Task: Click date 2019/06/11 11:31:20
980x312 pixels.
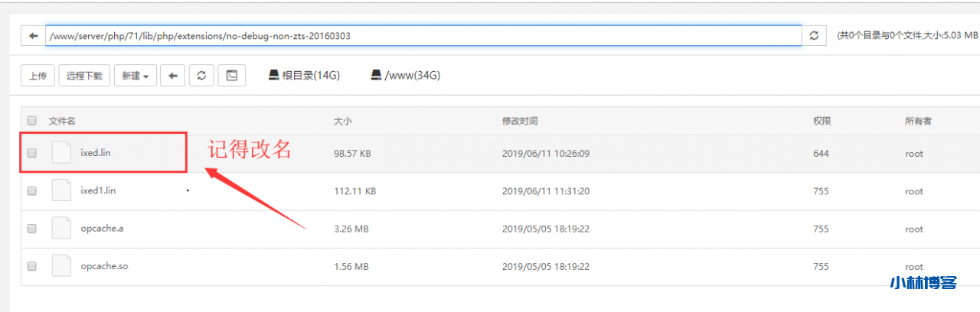Action: pyautogui.click(x=545, y=191)
